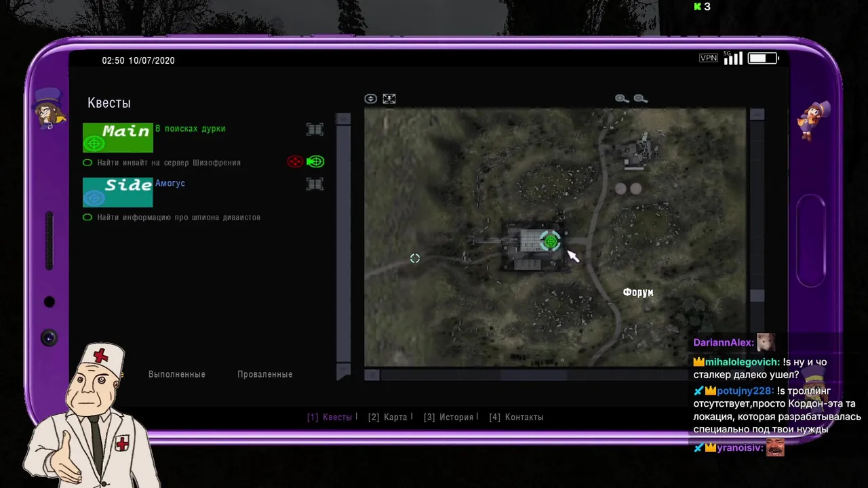The image size is (868, 488).
Task: Show Выполненные quests
Action: [x=177, y=374]
